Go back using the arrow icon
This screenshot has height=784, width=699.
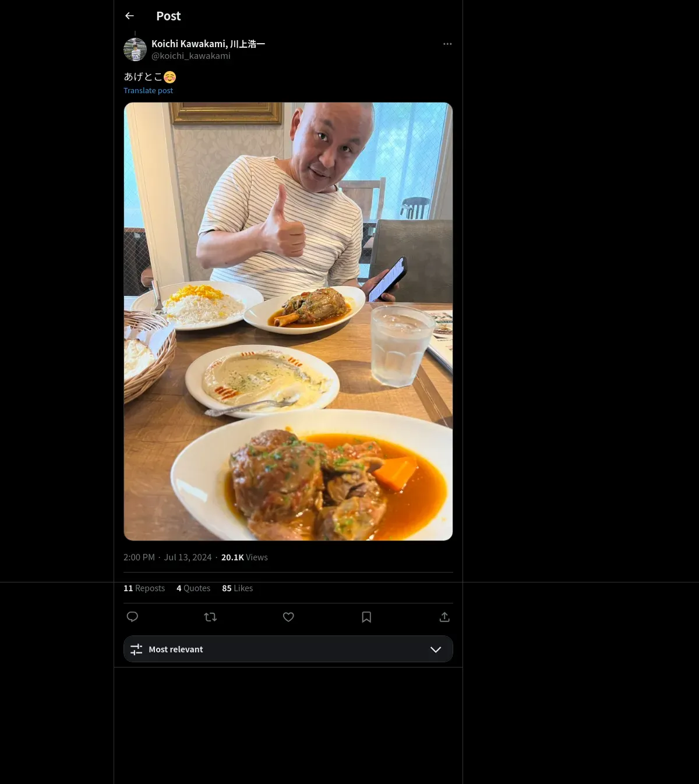pyautogui.click(x=129, y=16)
